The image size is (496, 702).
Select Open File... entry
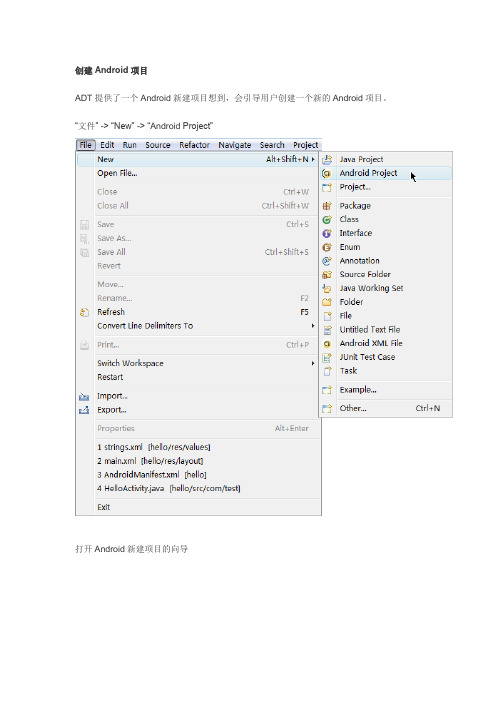(x=197, y=173)
